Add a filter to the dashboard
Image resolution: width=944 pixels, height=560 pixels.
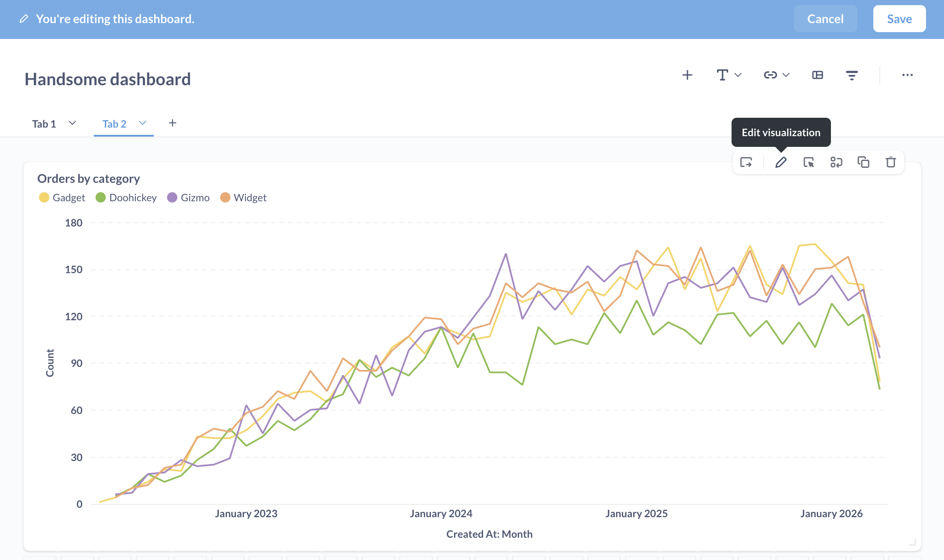pos(851,75)
